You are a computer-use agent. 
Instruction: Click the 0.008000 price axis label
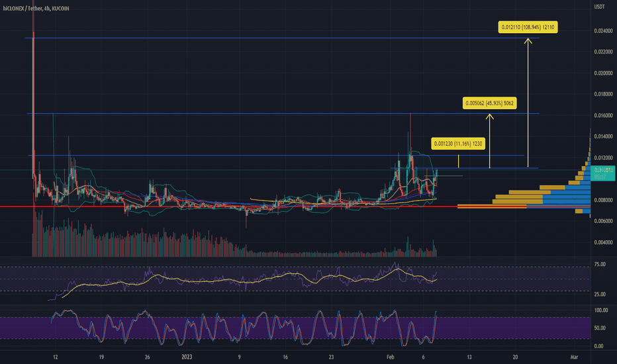click(x=603, y=200)
